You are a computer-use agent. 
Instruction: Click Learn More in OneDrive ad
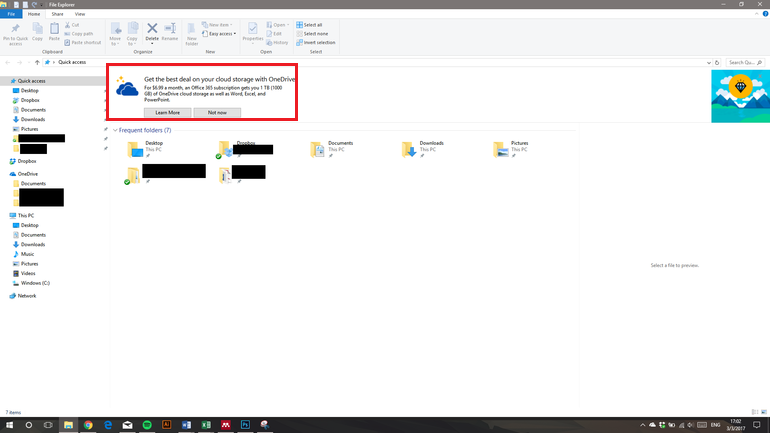tap(167, 112)
